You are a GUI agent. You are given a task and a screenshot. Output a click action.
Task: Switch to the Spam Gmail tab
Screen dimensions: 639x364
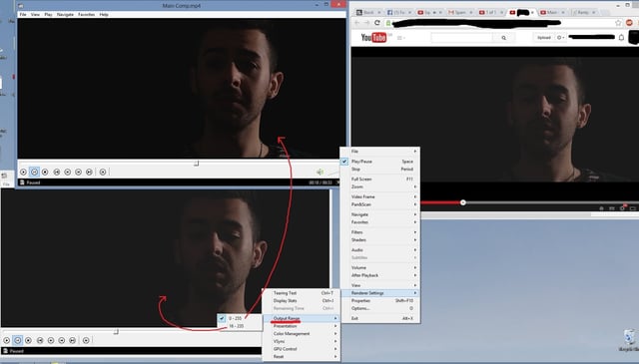tap(459, 13)
